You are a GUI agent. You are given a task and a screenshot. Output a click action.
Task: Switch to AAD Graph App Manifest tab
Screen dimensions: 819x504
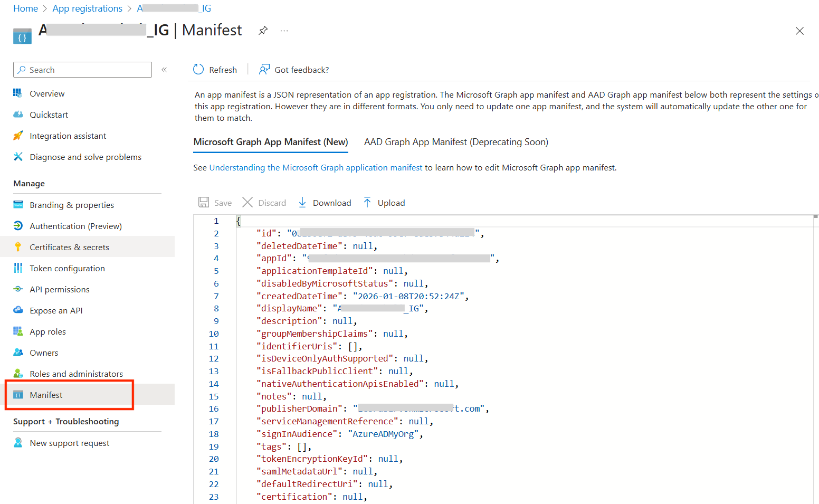pyautogui.click(x=455, y=142)
